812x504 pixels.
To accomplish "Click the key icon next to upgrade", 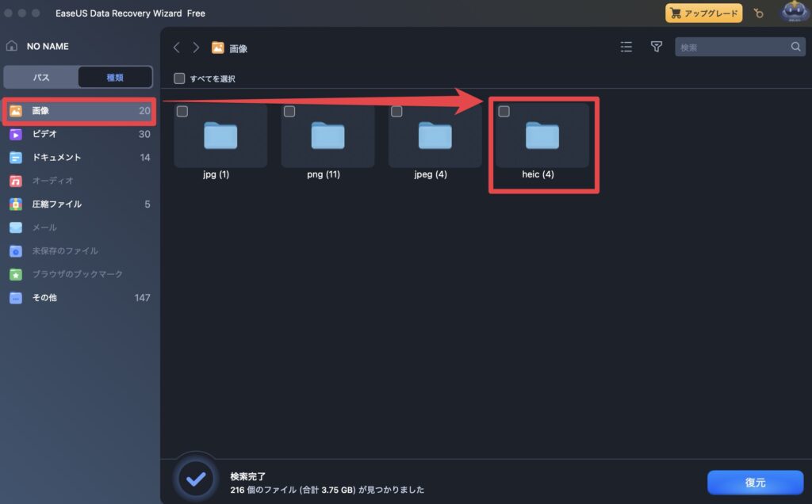I will 758,13.
